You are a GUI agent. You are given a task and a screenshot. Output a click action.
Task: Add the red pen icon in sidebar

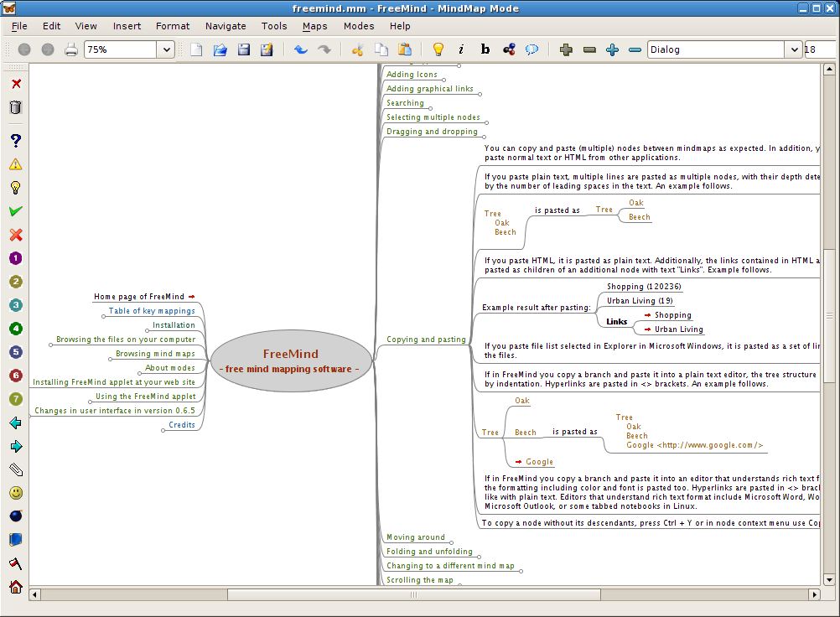(x=16, y=563)
